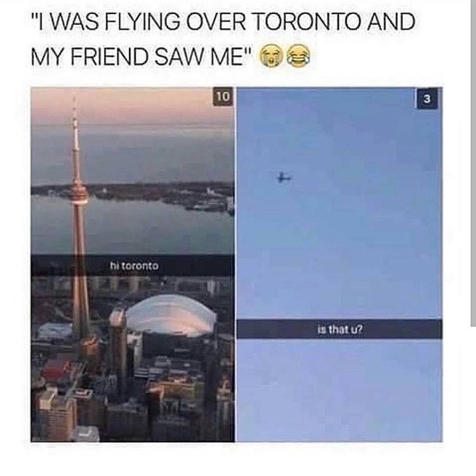Click the timer badge showing 10
The image size is (476, 476).
pyautogui.click(x=223, y=96)
